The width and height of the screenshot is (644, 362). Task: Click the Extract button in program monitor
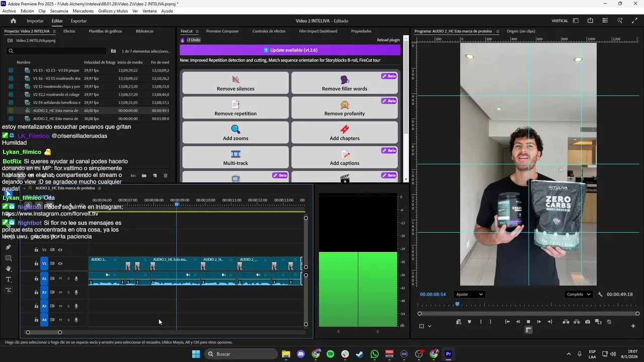576,322
